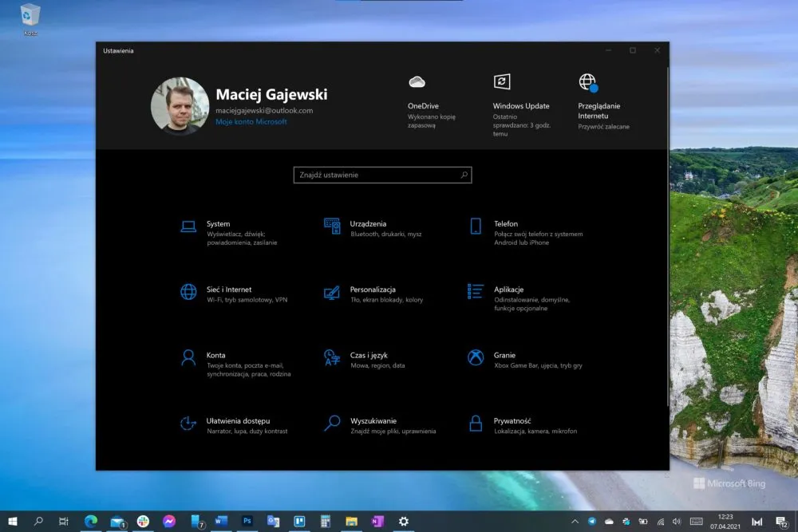Viewport: 798px width, 532px height.
Task: Open the Granie gaming settings
Action: (525, 360)
